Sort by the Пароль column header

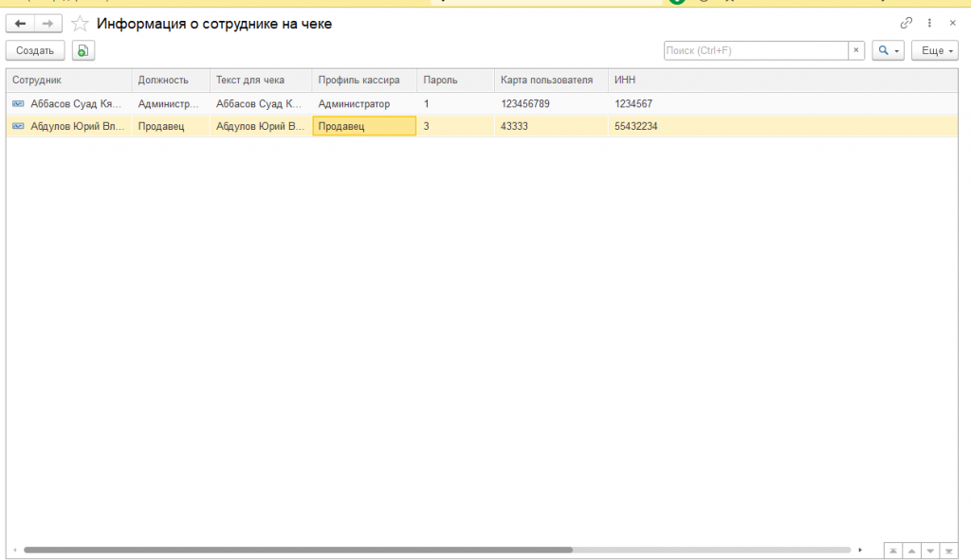[456, 81]
